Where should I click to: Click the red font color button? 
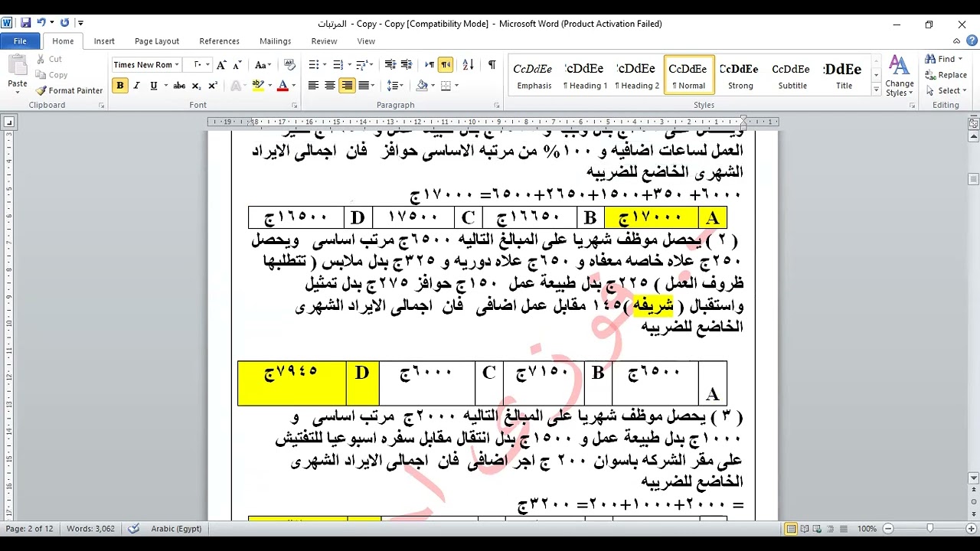pyautogui.click(x=283, y=86)
